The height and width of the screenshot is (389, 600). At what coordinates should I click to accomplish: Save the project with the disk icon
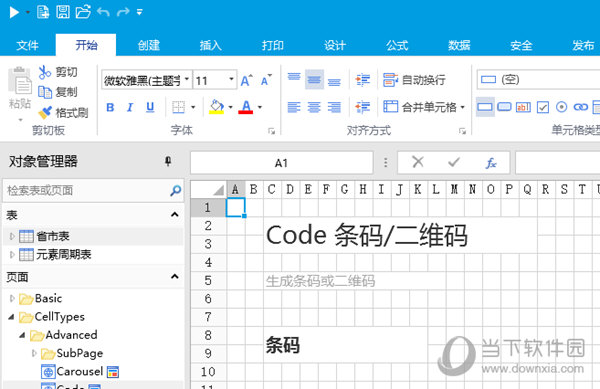[63, 12]
